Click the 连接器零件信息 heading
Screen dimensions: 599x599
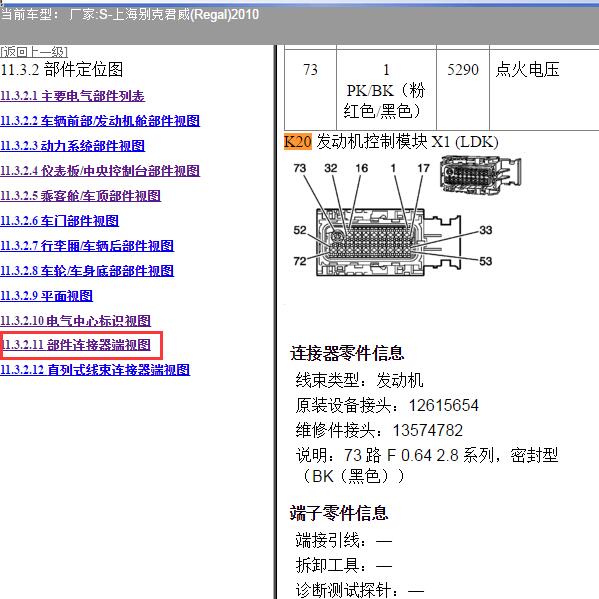click(x=347, y=353)
